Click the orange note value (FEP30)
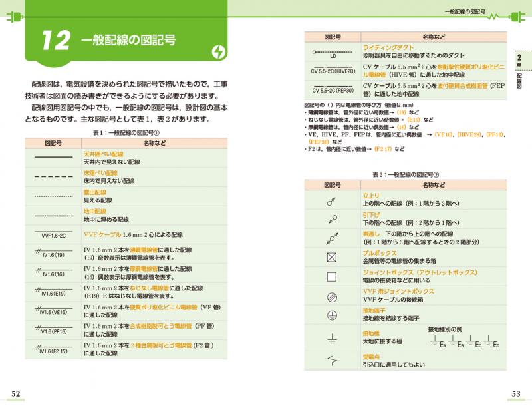This screenshot has height=410, width=532. pyautogui.click(x=319, y=142)
